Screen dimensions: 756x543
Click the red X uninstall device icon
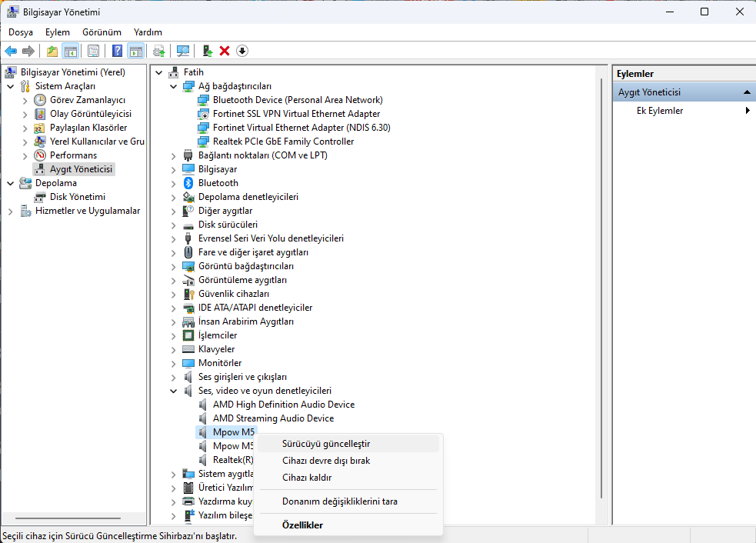[225, 51]
